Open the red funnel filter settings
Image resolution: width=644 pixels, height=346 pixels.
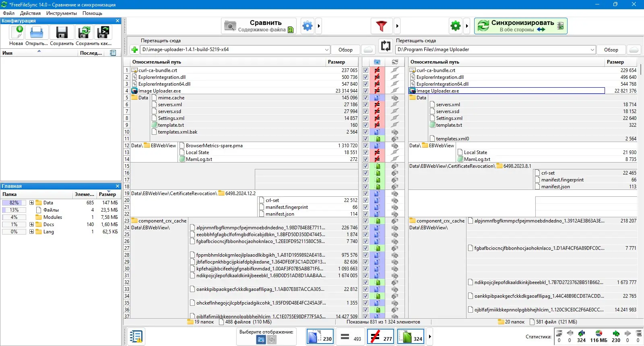(382, 26)
